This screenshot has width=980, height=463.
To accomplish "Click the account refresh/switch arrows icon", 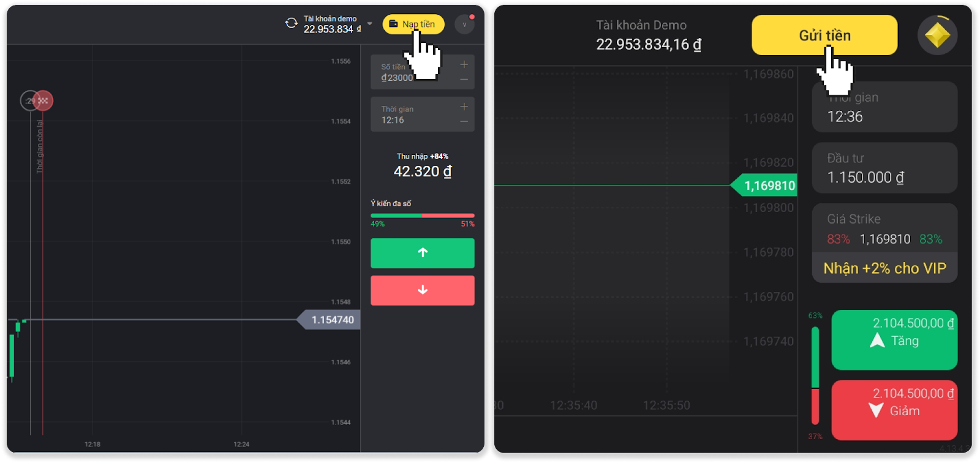I will pos(292,23).
